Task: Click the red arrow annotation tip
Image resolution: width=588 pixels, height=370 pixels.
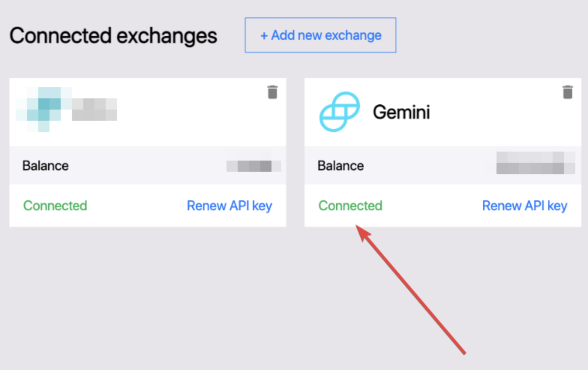Action: 358,227
